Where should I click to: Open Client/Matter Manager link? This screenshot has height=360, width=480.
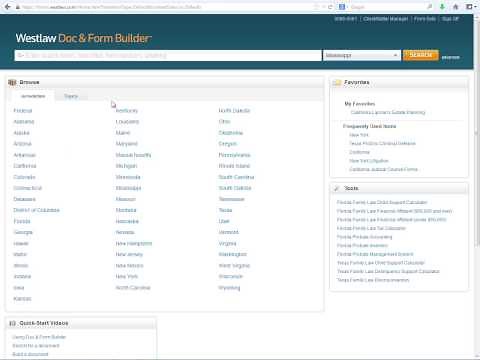tap(385, 19)
